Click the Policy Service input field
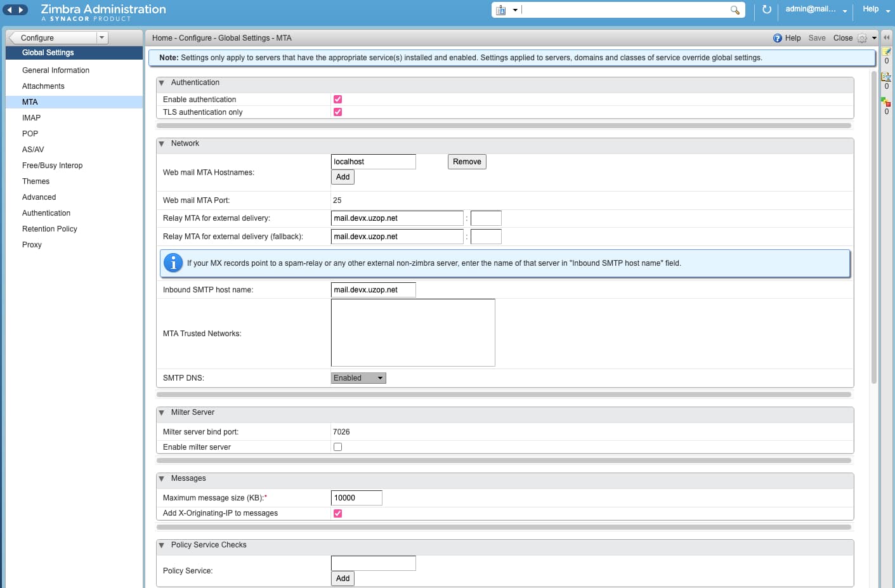895x588 pixels. (374, 563)
